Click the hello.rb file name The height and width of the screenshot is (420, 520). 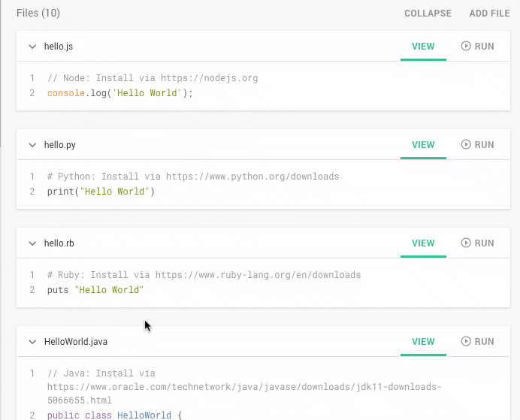(x=59, y=243)
